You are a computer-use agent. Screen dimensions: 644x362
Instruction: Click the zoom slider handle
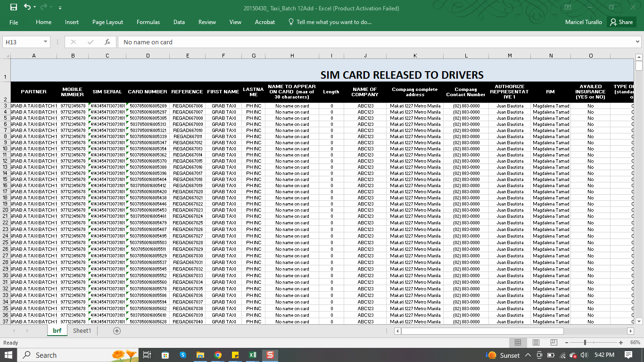pyautogui.click(x=585, y=343)
